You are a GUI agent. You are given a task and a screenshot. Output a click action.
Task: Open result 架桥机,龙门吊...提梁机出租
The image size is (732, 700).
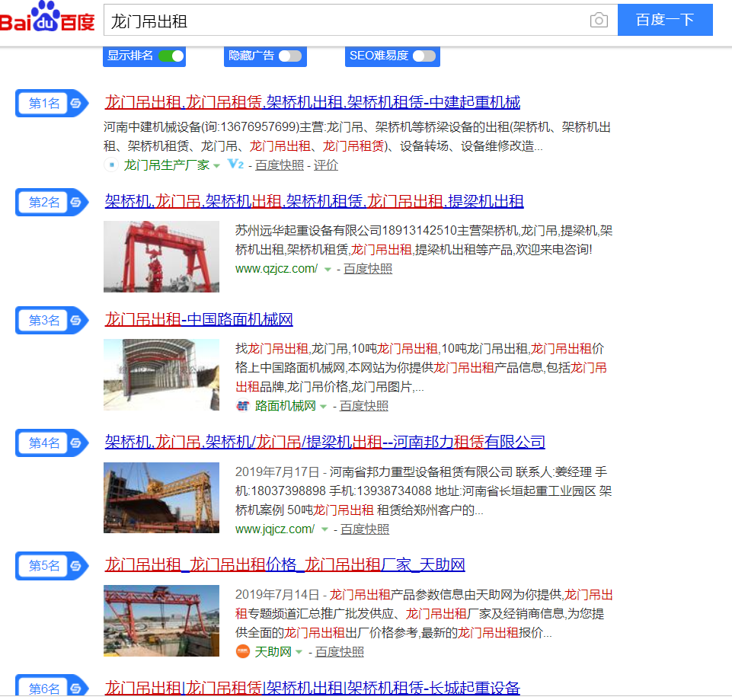(314, 201)
